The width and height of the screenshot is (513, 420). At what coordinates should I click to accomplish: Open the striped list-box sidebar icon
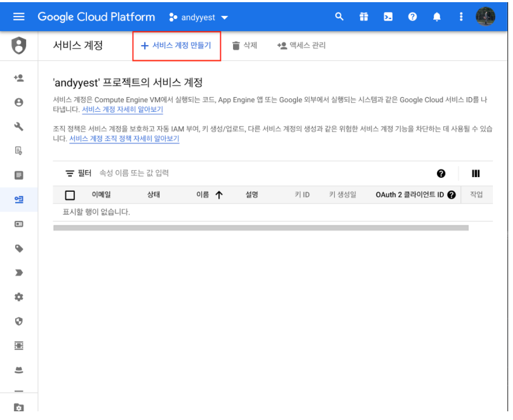pyautogui.click(x=19, y=346)
